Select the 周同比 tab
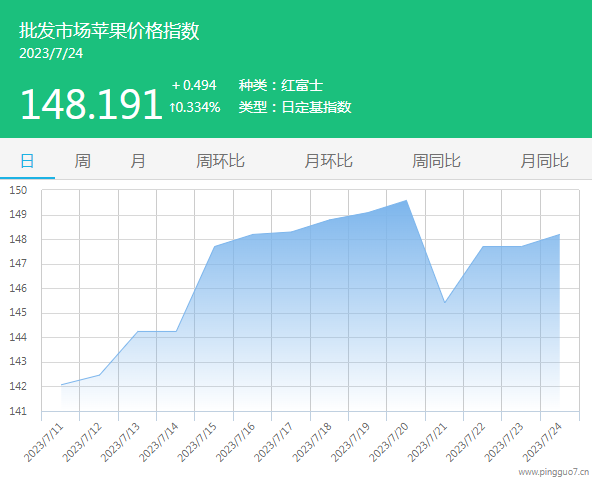The height and width of the screenshot is (484, 592). (x=436, y=161)
